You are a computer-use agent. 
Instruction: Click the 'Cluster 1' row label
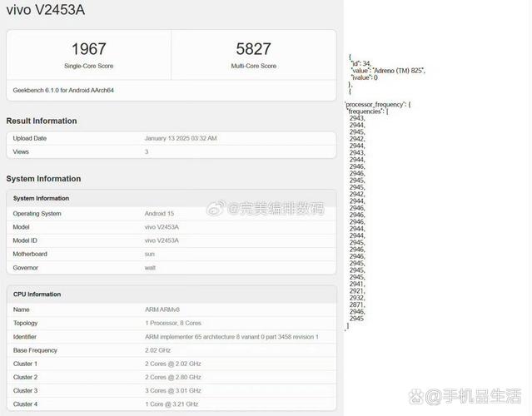click(25, 364)
